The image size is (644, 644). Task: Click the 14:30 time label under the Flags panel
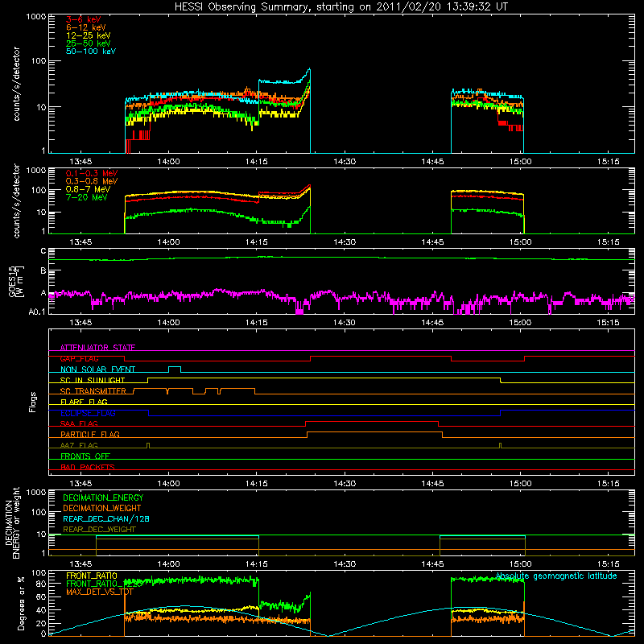pos(345,484)
